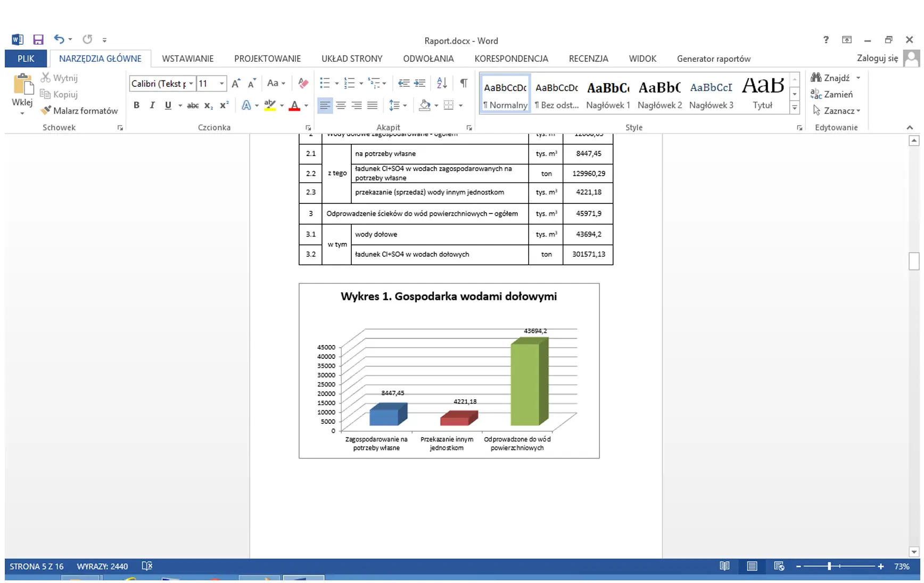Cut the selection using Wytnij
This screenshot has width=924, height=583.
pos(60,78)
